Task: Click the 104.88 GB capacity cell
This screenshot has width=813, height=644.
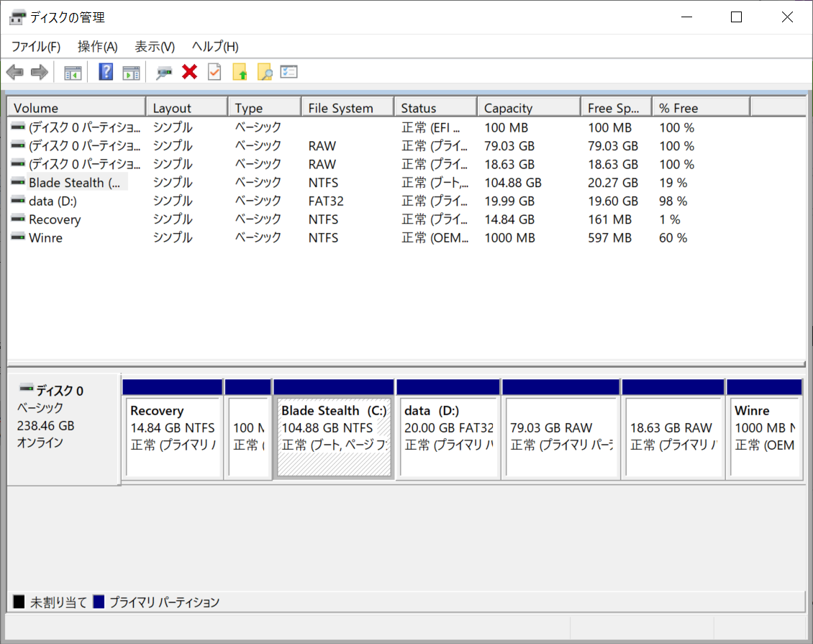Action: click(x=513, y=183)
